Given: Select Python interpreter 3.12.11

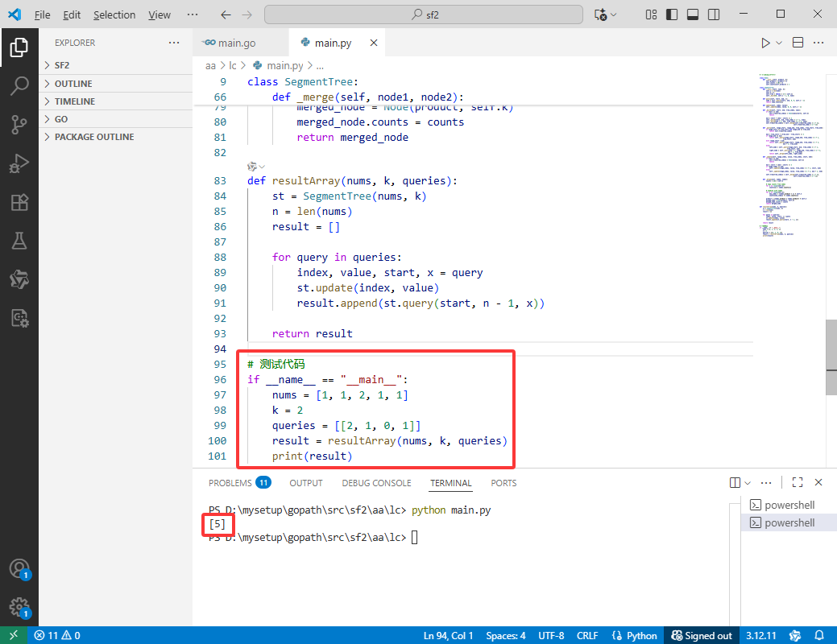Looking at the screenshot, I should [760, 635].
